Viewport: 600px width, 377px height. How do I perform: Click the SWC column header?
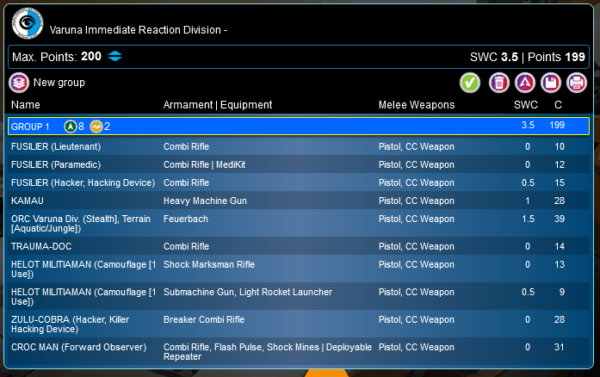[x=526, y=105]
